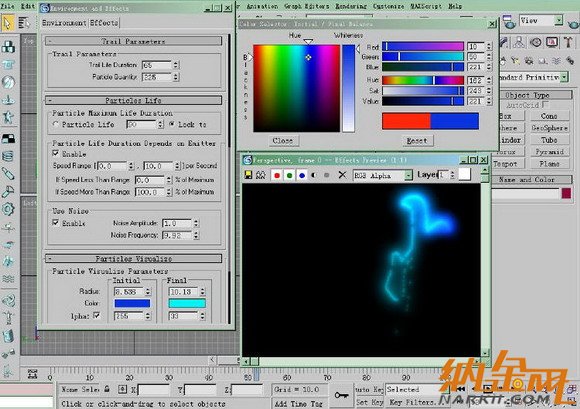Select the Space Warps create category icon

(x=556, y=60)
